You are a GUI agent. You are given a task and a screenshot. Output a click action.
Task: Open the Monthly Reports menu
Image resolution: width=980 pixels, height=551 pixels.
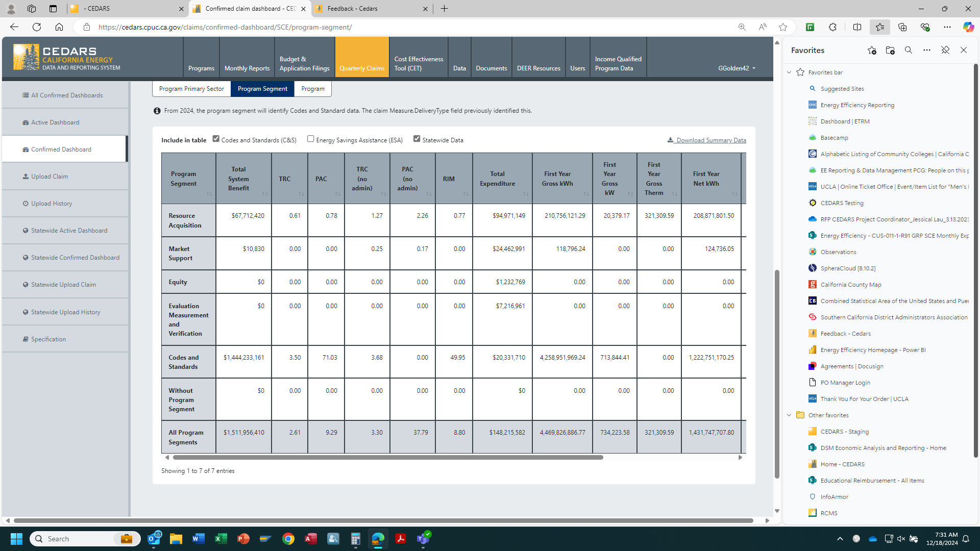(247, 68)
